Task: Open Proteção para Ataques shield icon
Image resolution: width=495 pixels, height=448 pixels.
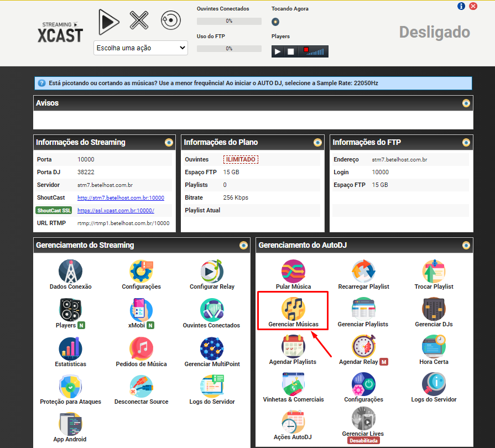Action: [70, 386]
